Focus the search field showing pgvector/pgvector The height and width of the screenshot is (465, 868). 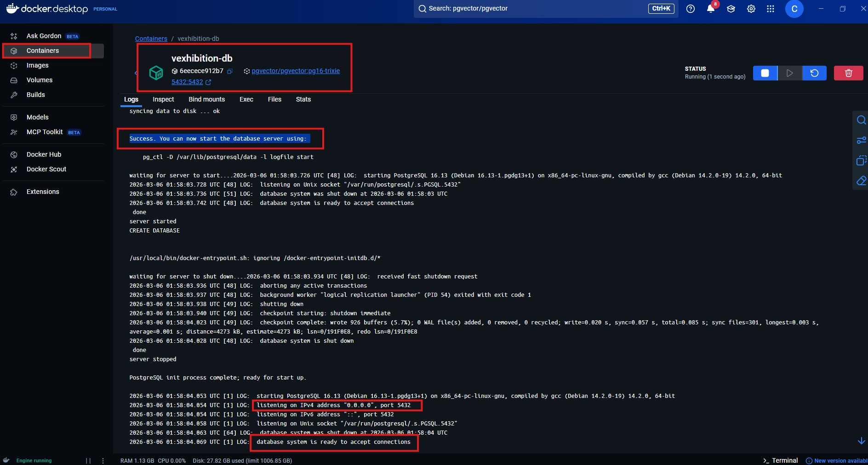pyautogui.click(x=546, y=8)
